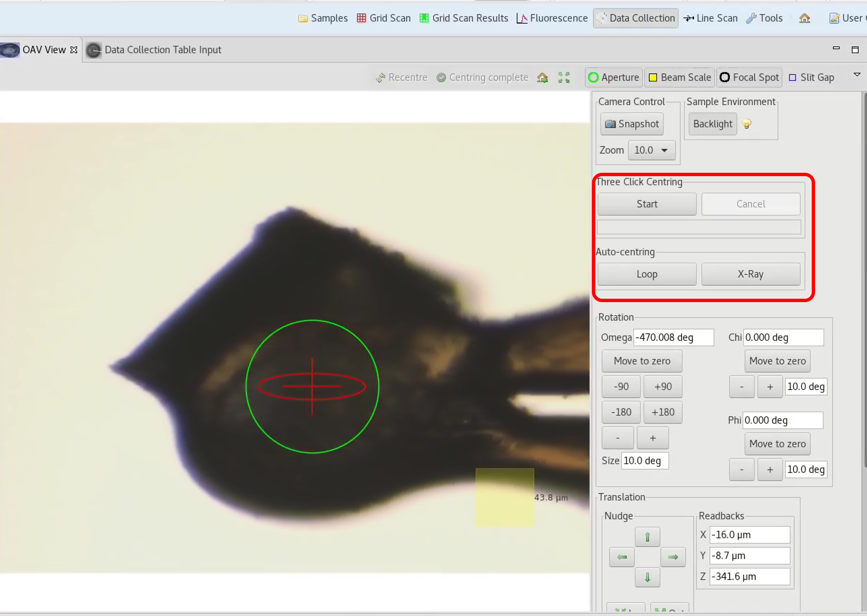
Task: Click the Nudge right arrow button
Action: click(x=673, y=557)
